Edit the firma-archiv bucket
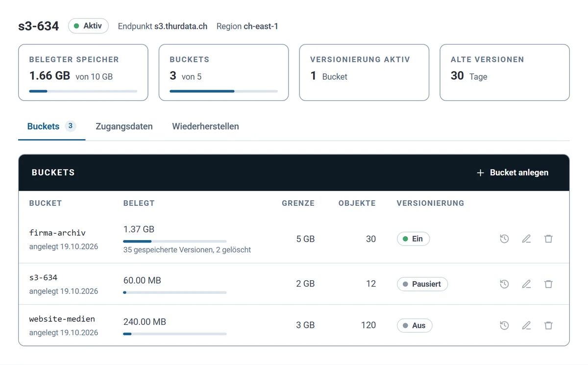This screenshot has width=588, height=365. coord(526,239)
